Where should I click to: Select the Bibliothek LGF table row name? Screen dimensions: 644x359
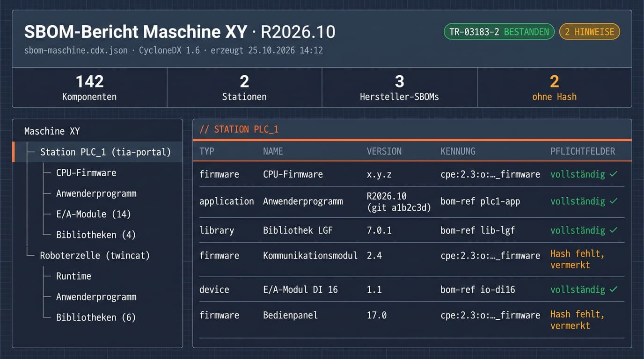click(298, 230)
